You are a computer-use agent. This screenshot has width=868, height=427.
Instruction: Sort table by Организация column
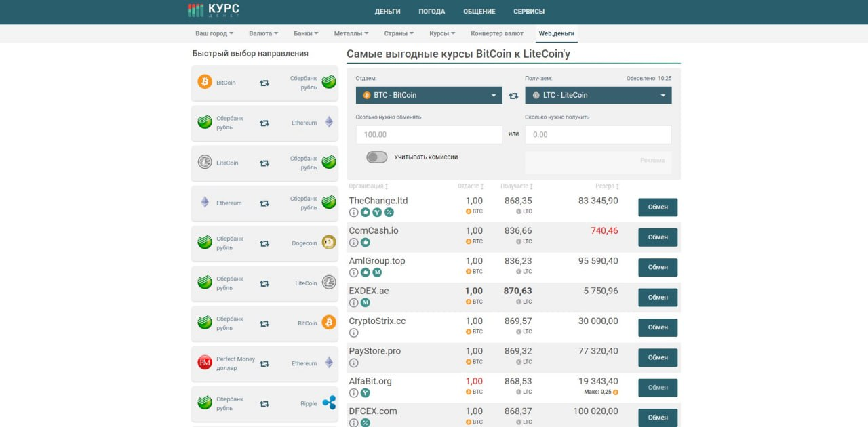(x=369, y=186)
